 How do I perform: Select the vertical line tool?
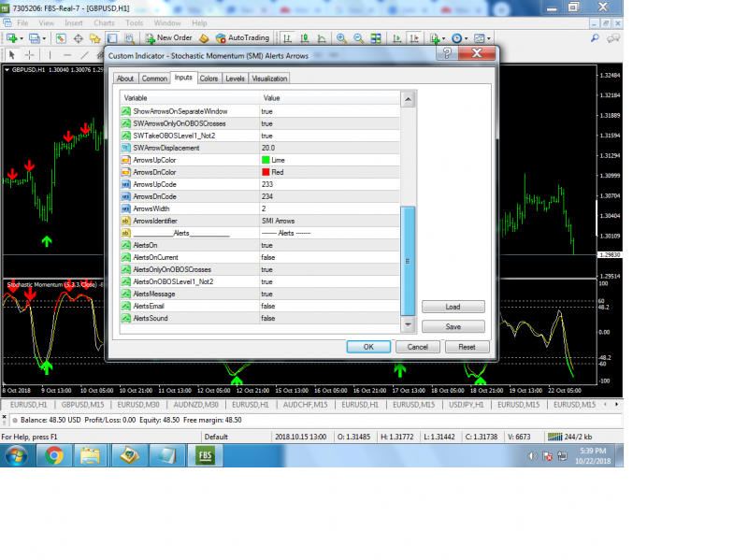tap(50, 55)
